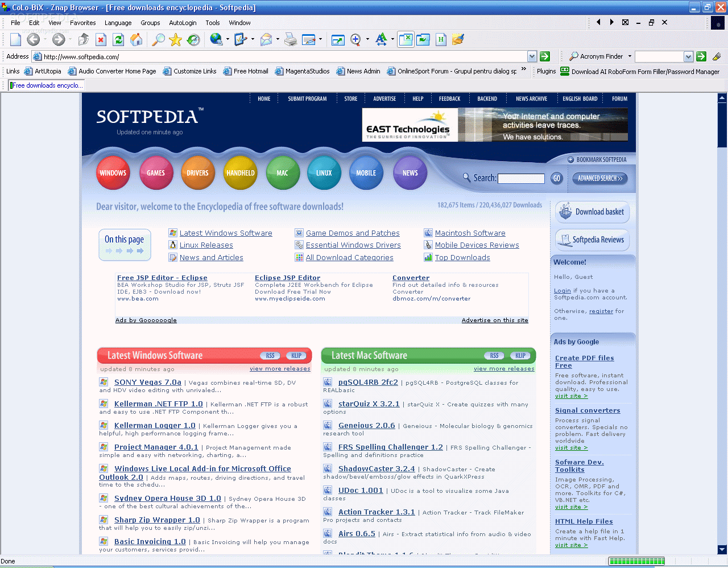The width and height of the screenshot is (728, 568).
Task: Click the green page load progress bar
Action: [636, 561]
